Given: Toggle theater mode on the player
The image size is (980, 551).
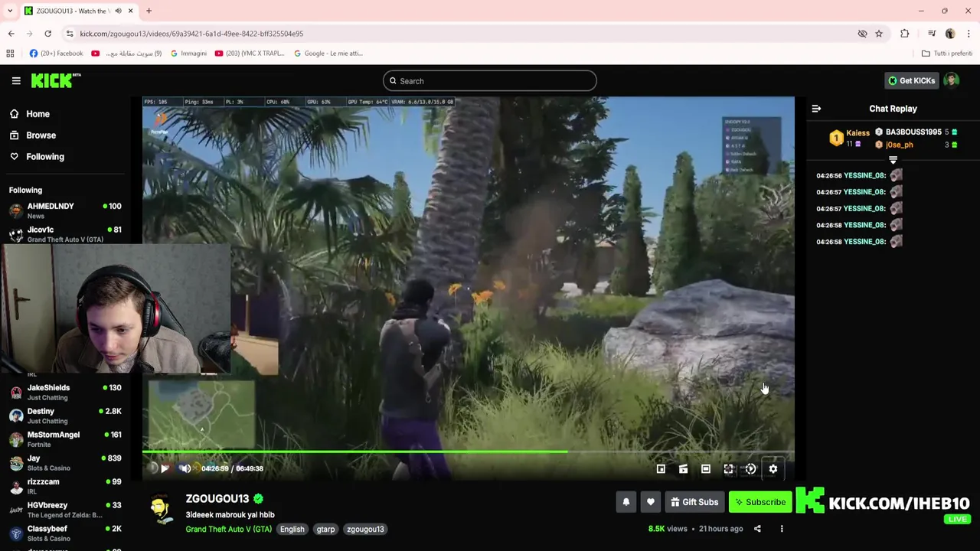Looking at the screenshot, I should coord(706,469).
